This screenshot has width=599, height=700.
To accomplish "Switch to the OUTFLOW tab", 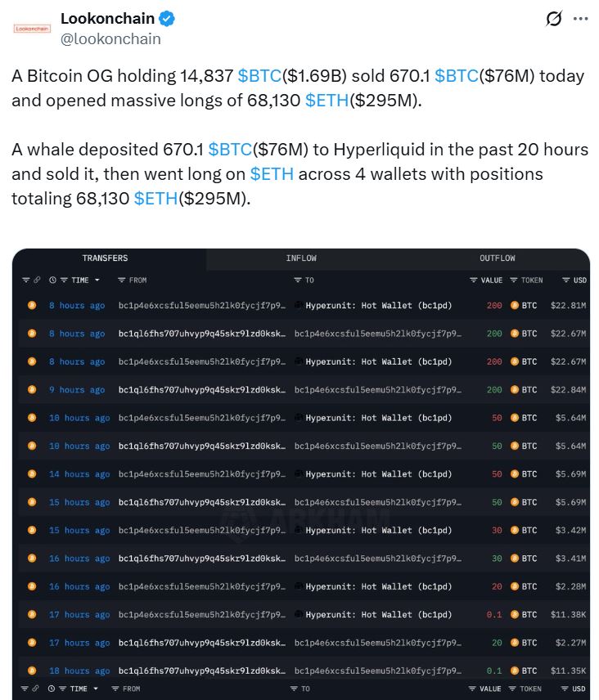I will (497, 258).
